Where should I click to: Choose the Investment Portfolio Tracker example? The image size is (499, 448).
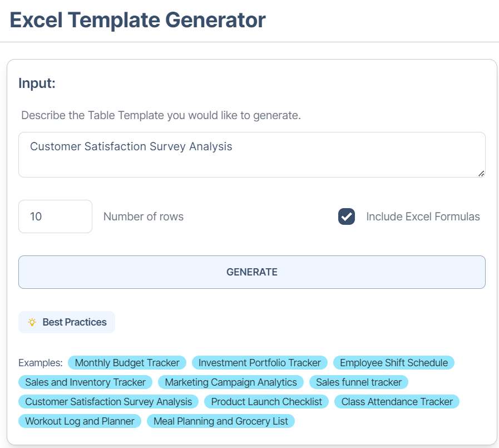point(260,363)
